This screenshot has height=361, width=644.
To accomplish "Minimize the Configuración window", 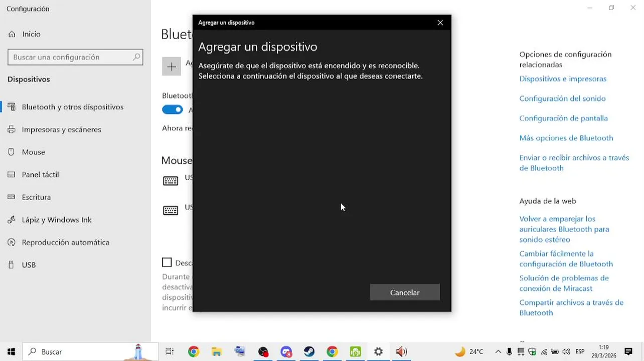I will [590, 8].
